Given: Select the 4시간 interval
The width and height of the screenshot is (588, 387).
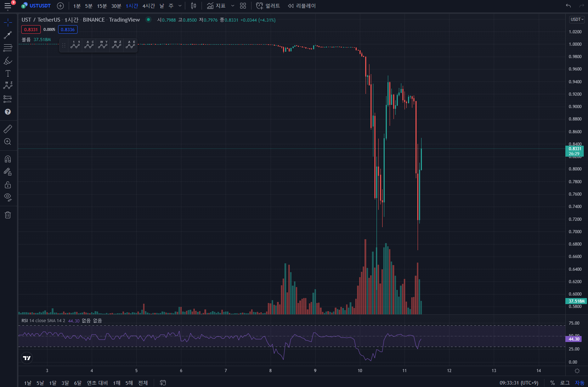Looking at the screenshot, I should click(x=149, y=6).
